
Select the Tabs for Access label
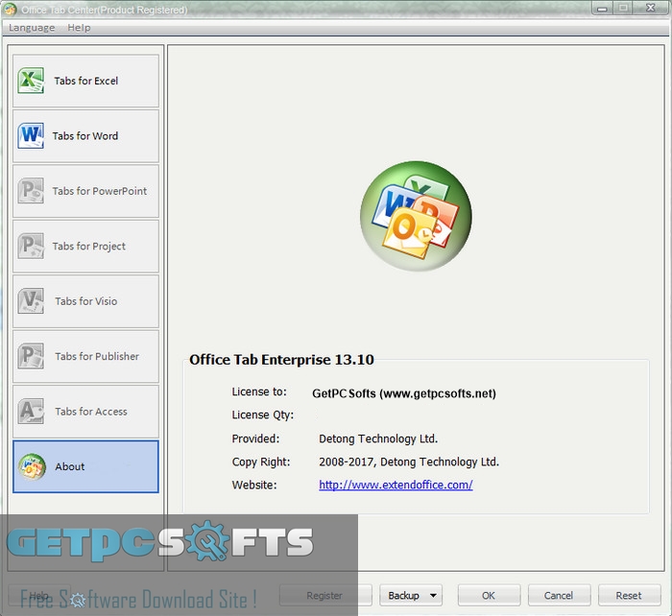pyautogui.click(x=91, y=412)
